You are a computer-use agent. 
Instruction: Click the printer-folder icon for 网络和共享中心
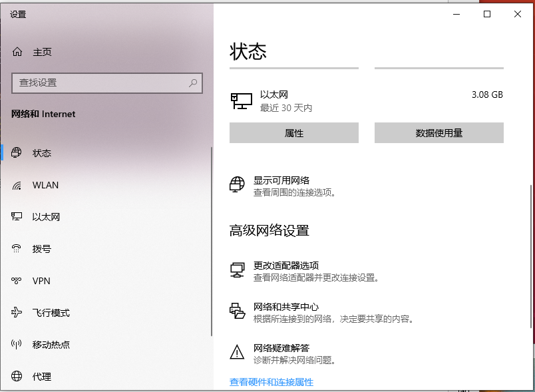point(237,311)
